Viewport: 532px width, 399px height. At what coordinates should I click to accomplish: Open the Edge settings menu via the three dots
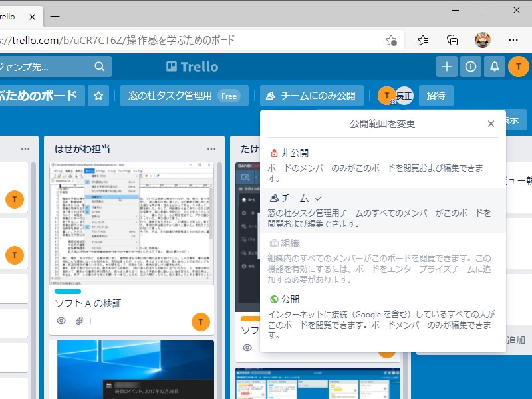tap(514, 40)
